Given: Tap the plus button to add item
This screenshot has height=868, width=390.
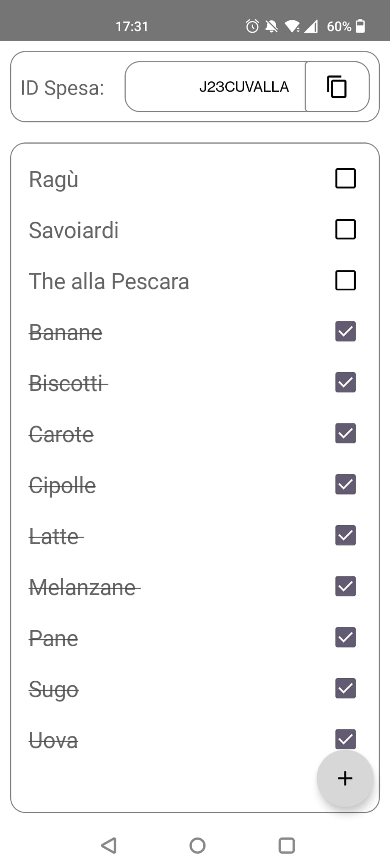Looking at the screenshot, I should point(345,778).
